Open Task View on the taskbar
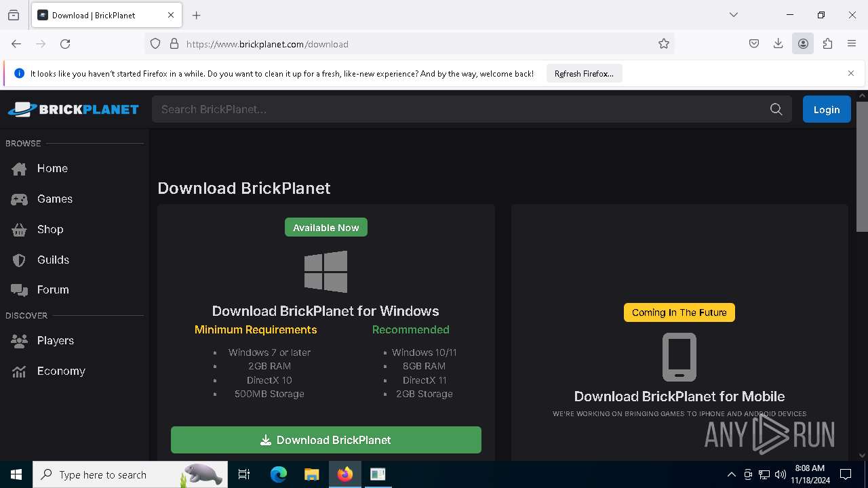The image size is (868, 488). click(244, 474)
